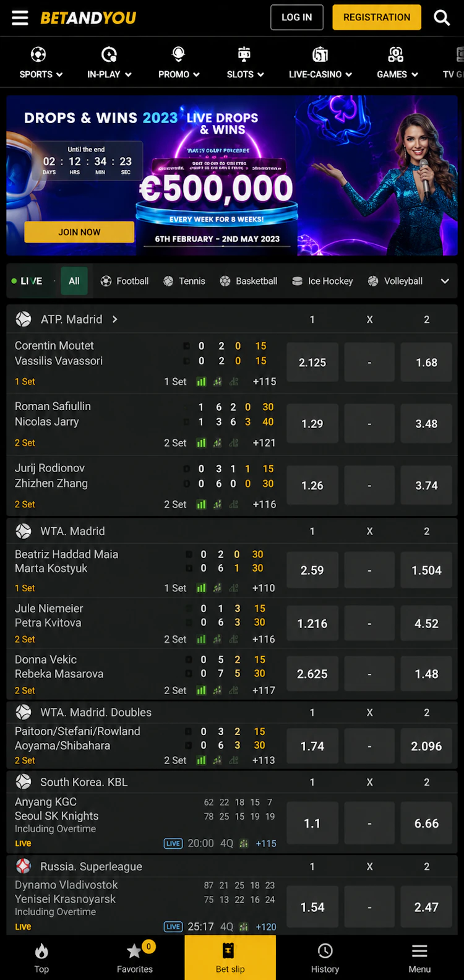Open statistics chart for Moutet vs Vavassori
464x980 pixels.
[x=201, y=382]
